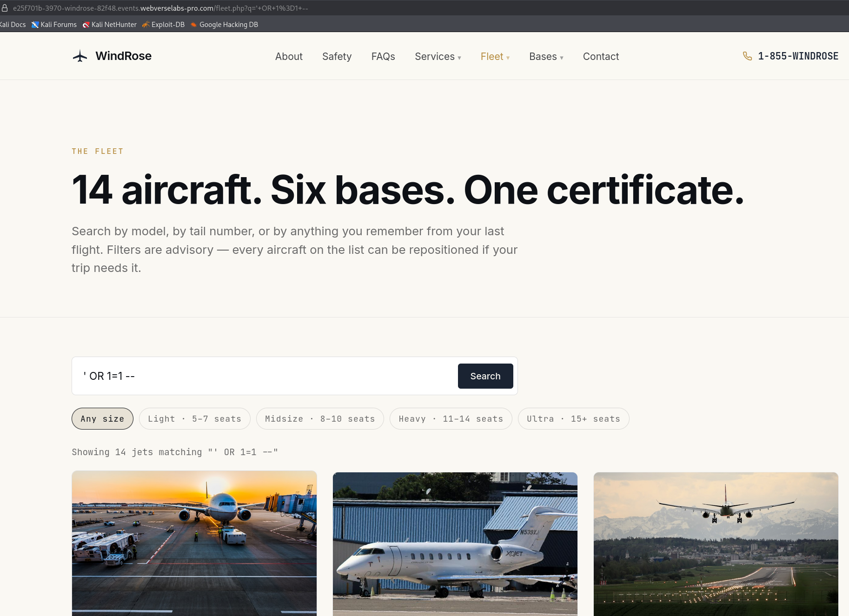Screen dimensions: 849x616
Task: Click the lock icon in address bar
Action: [5, 8]
